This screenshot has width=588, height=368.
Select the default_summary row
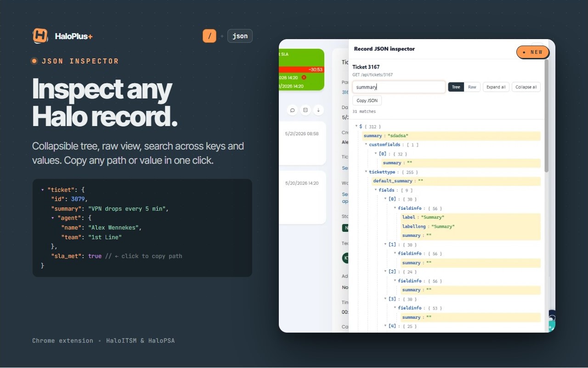click(456, 181)
